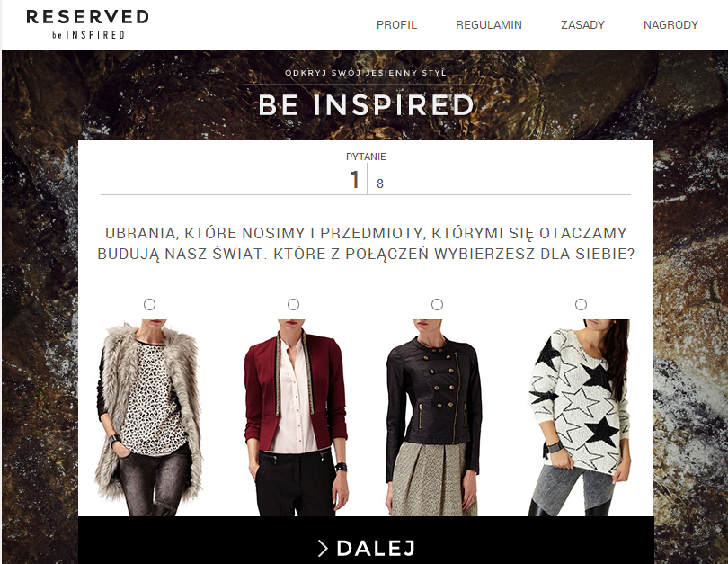
Task: Click the BE INSPIRED headline
Action: click(x=366, y=104)
